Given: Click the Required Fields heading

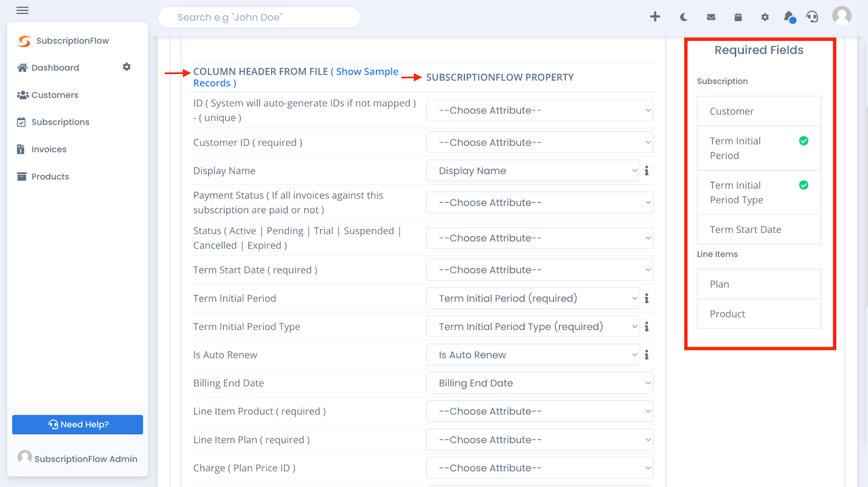Looking at the screenshot, I should [x=758, y=50].
